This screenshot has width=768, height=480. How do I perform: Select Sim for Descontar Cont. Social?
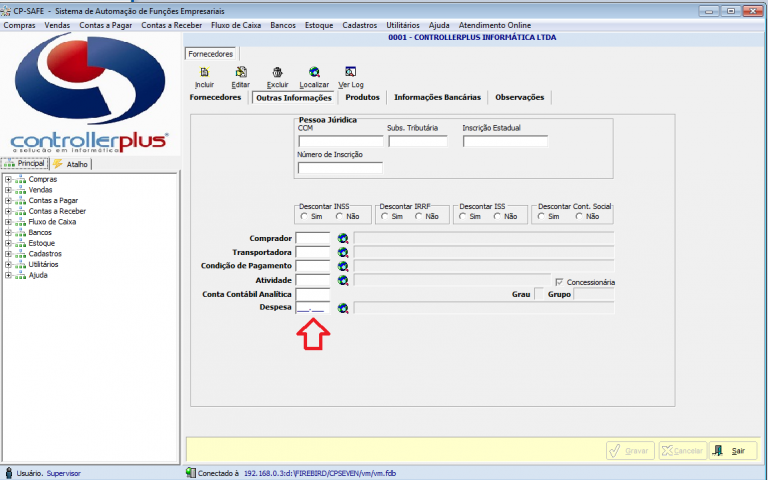(541, 216)
